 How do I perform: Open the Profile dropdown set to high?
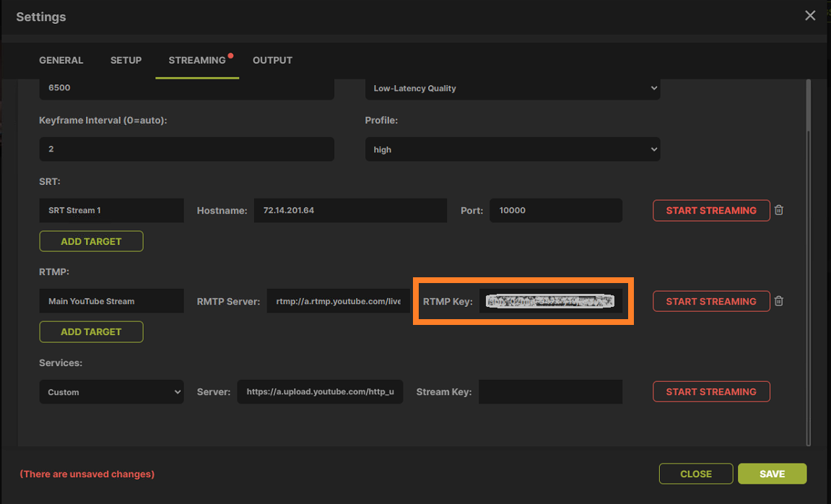513,149
